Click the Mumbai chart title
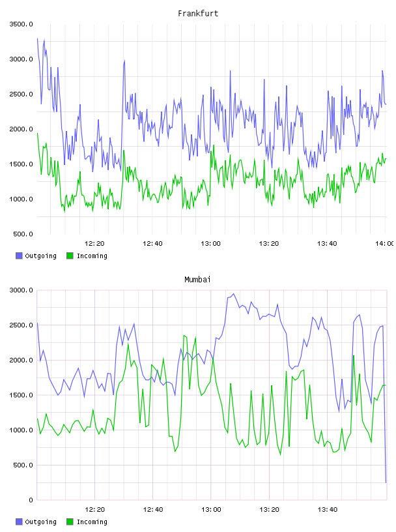Image resolution: width=396 pixels, height=532 pixels. pyautogui.click(x=197, y=280)
